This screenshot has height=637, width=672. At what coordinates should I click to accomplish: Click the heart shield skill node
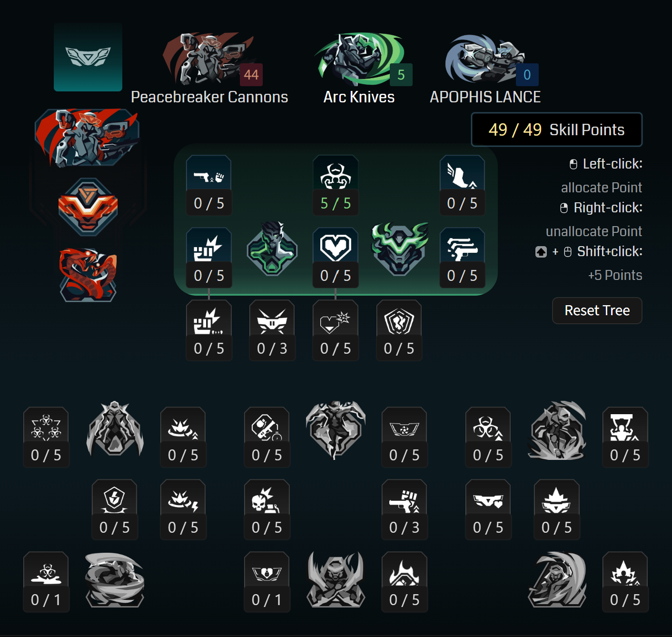(336, 258)
